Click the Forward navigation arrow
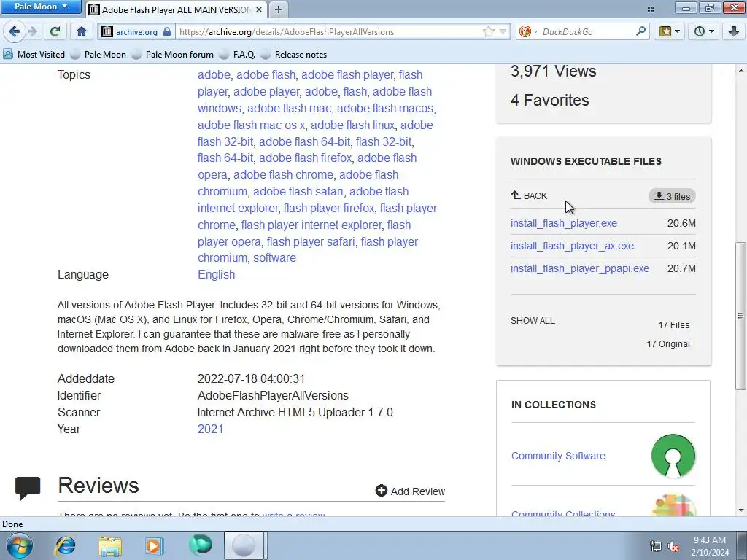The height and width of the screenshot is (560, 747). pos(32,32)
